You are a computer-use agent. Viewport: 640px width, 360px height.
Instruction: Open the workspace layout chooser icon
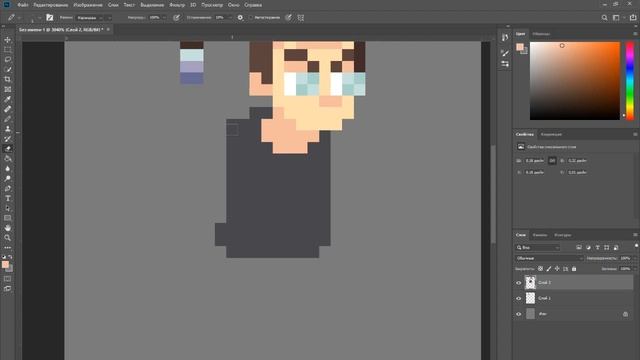(616, 18)
